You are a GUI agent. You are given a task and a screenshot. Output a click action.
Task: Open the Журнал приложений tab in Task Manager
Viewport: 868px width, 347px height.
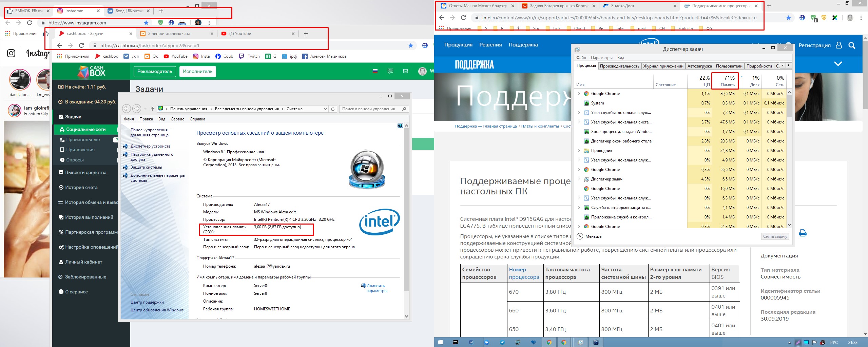(663, 66)
